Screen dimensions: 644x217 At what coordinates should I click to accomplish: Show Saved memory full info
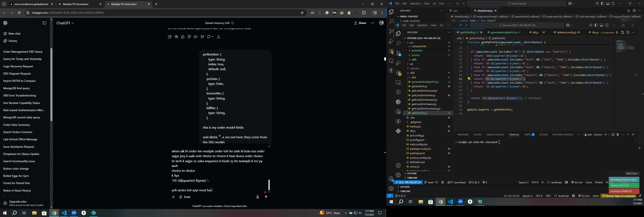click(x=233, y=23)
